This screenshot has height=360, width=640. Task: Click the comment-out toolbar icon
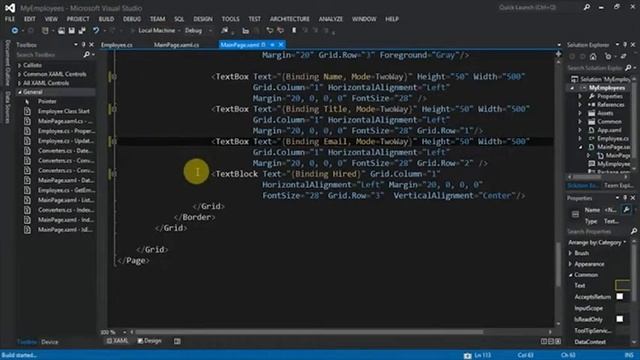(x=270, y=31)
